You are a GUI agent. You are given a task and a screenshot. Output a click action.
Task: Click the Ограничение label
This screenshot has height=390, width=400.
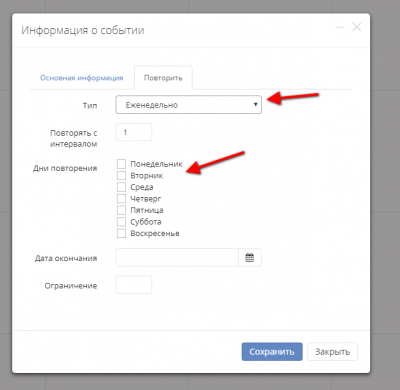71,286
